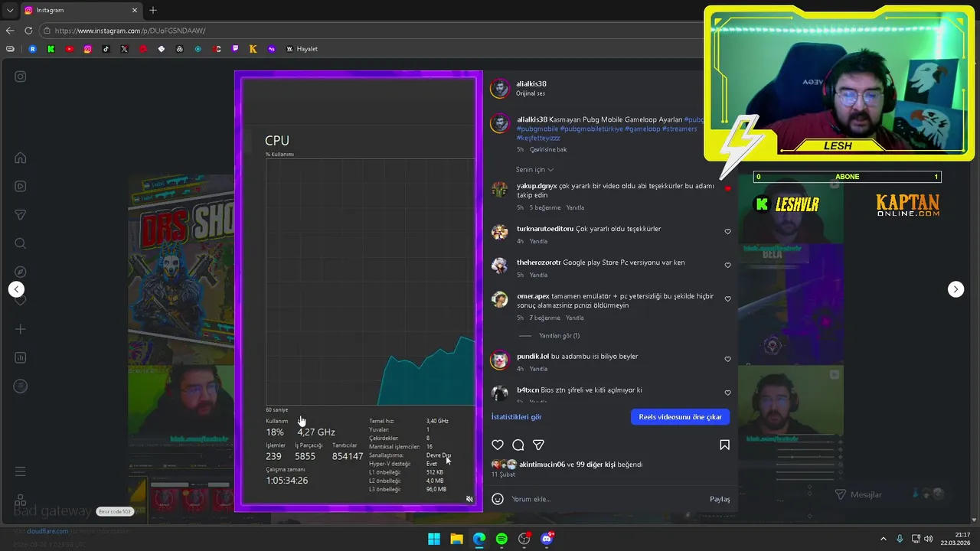Open the TikTok bookmark in bookmarks bar

[106, 49]
